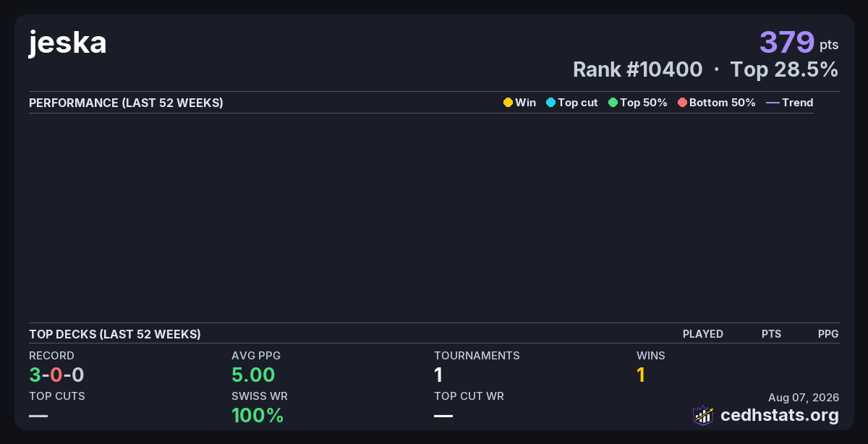Viewport: 868px width, 444px height.
Task: Click the green Top 50% legend dot
Action: click(613, 103)
